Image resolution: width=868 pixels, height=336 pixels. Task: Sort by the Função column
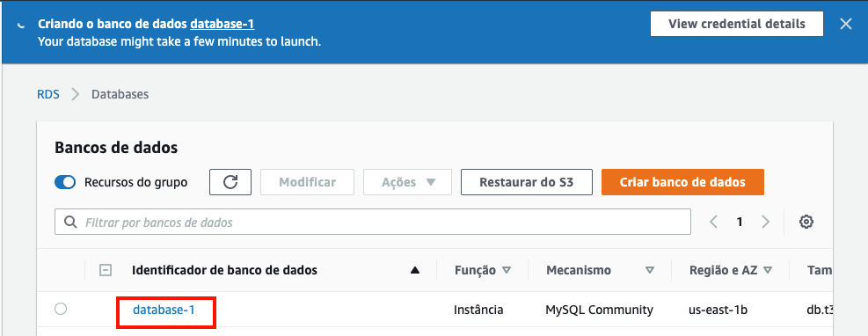click(483, 270)
